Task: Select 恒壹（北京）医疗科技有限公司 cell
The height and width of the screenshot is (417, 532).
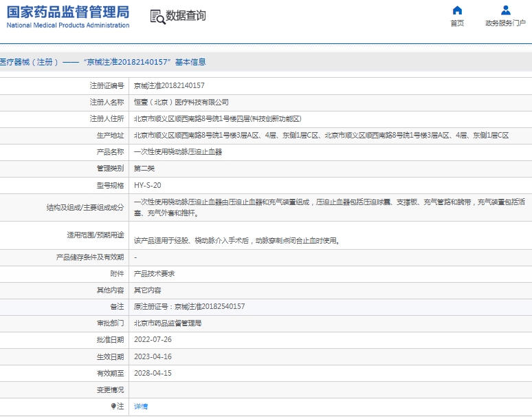Action: [x=181, y=103]
